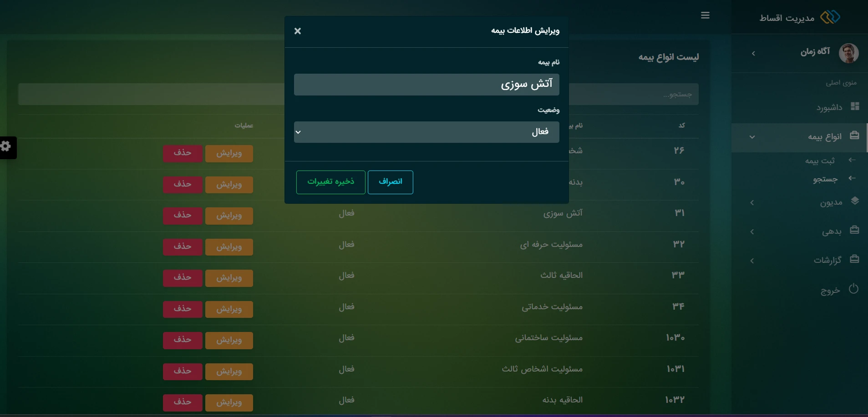The height and width of the screenshot is (417, 868).
Task: Click the user avatar of آگاه زمان
Action: [848, 53]
